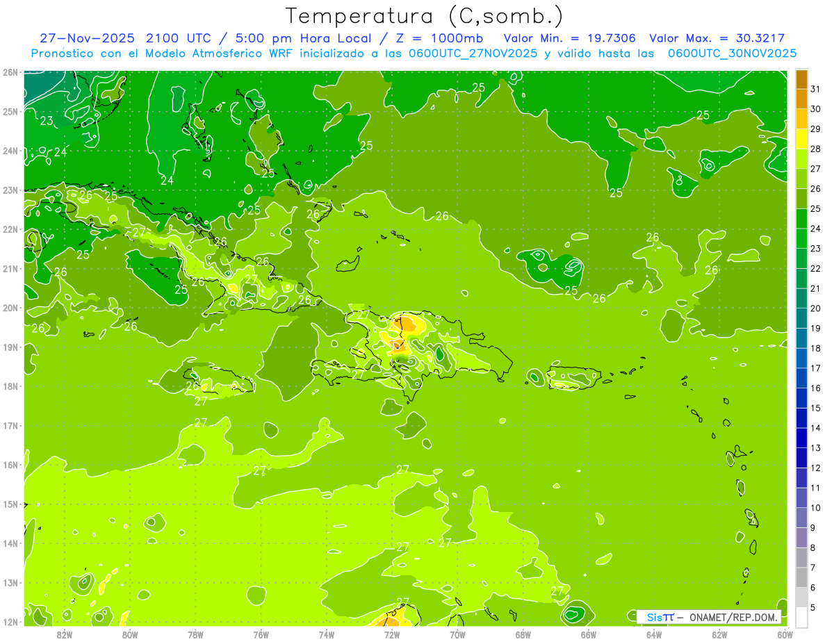The image size is (834, 644).
Task: Click color scale label '31'
Action: point(815,89)
